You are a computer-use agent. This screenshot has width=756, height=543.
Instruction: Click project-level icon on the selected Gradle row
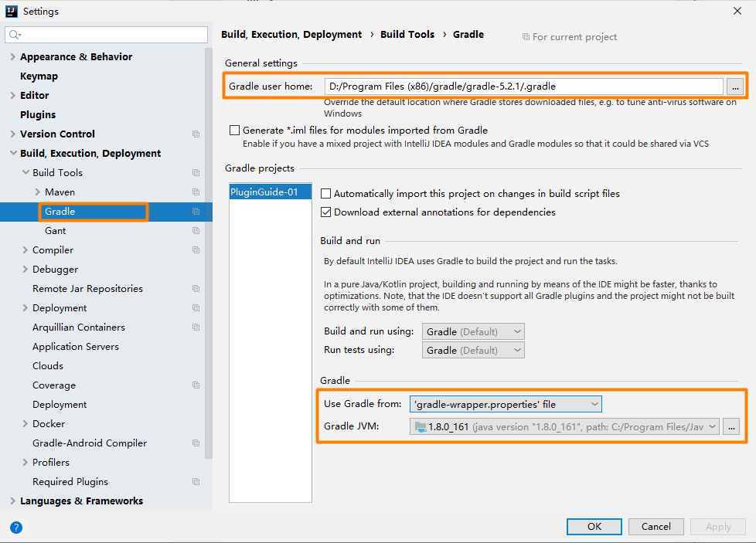pos(196,212)
